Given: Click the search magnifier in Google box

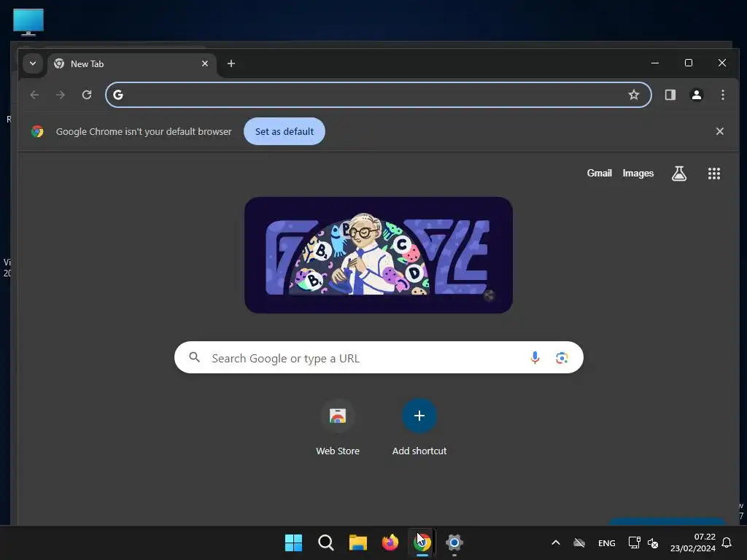Looking at the screenshot, I should 194,357.
